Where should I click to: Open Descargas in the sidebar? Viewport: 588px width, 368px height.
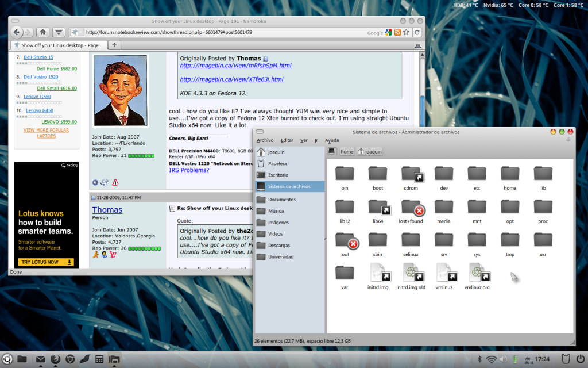tap(289, 245)
